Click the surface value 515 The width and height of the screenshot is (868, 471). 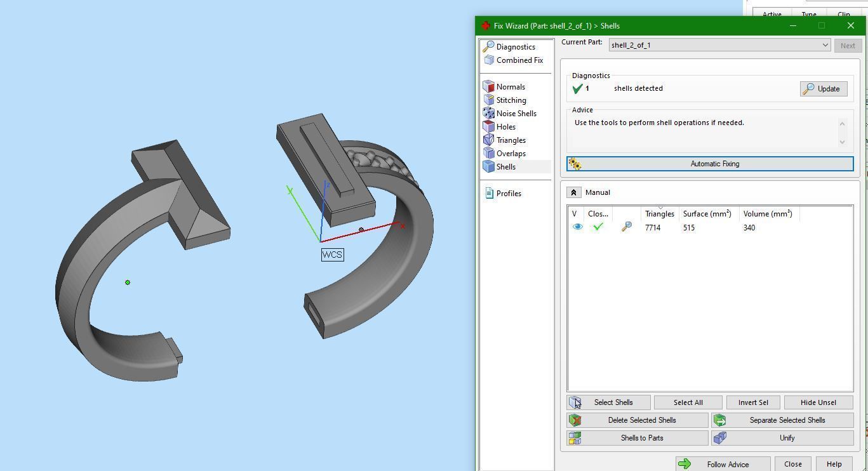689,228
